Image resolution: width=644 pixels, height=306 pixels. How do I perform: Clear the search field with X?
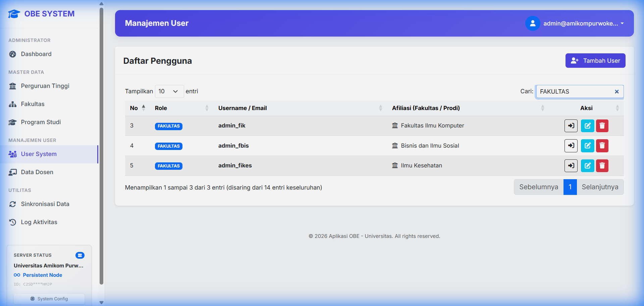point(616,92)
